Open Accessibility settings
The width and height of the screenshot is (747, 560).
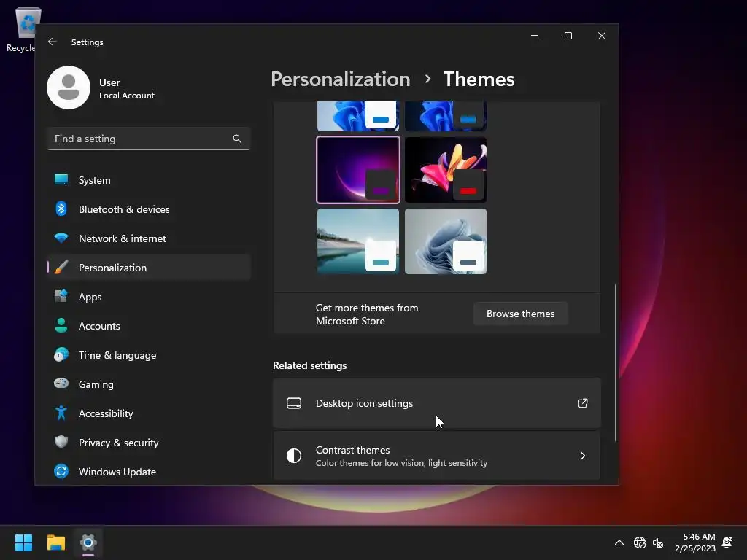click(x=149, y=413)
